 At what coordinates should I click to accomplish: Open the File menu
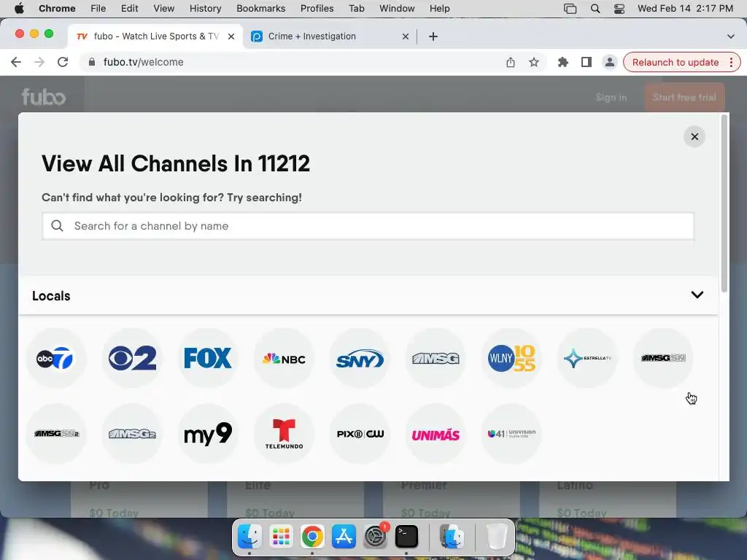point(98,8)
